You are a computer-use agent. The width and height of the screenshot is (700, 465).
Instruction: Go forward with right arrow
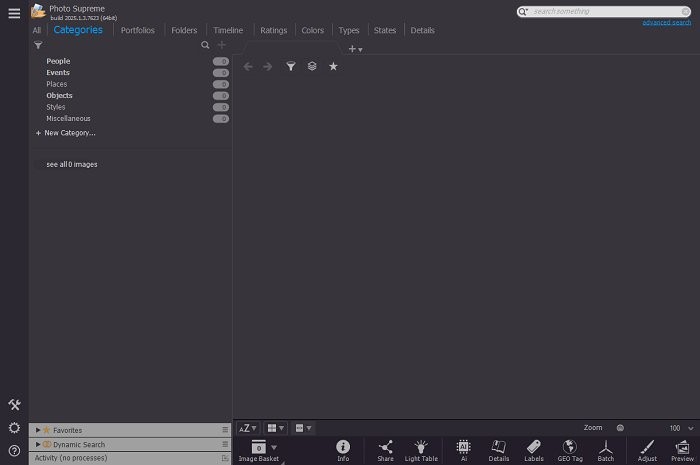(x=267, y=66)
